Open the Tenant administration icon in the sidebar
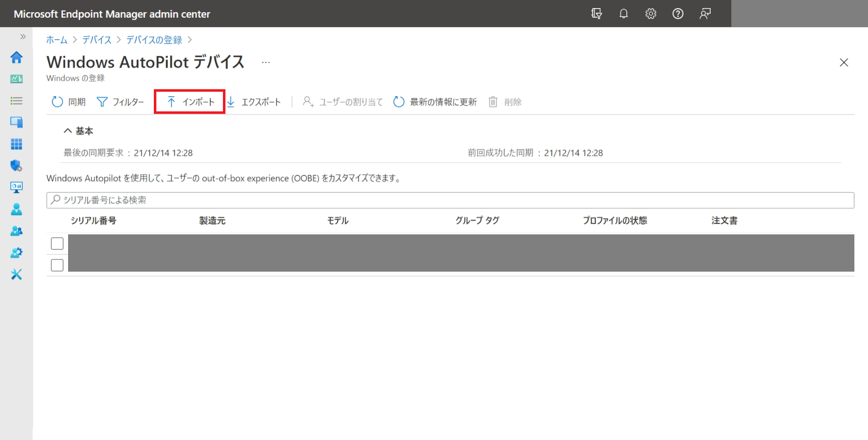 16,253
